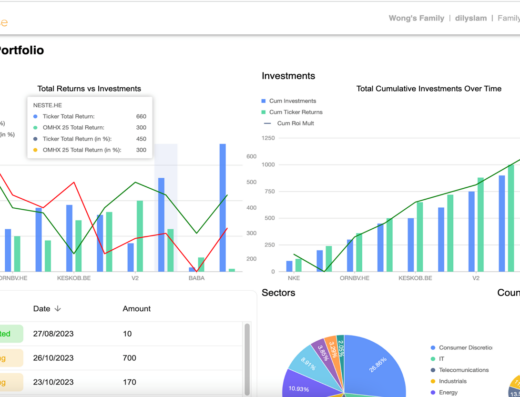
Task: Toggle Cum Roi Mult legend line
Action: (289, 123)
